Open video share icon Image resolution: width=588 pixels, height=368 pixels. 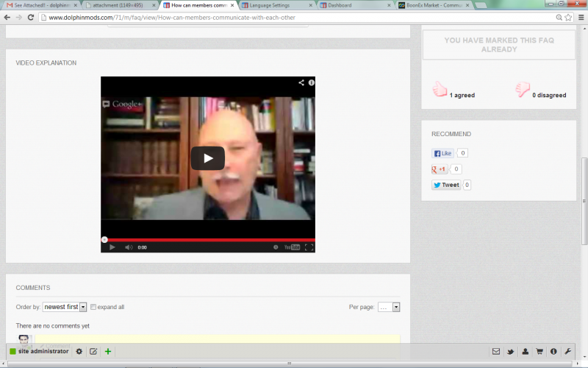tap(301, 82)
